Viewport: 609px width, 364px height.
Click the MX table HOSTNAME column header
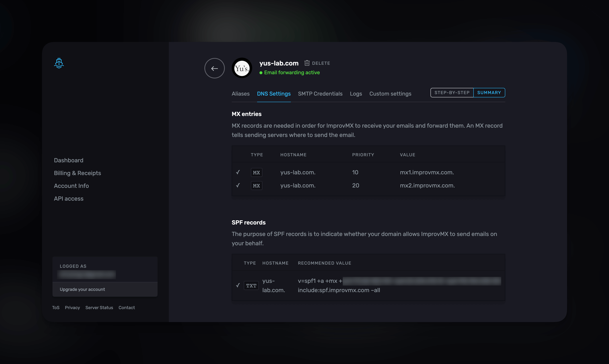[x=293, y=155]
